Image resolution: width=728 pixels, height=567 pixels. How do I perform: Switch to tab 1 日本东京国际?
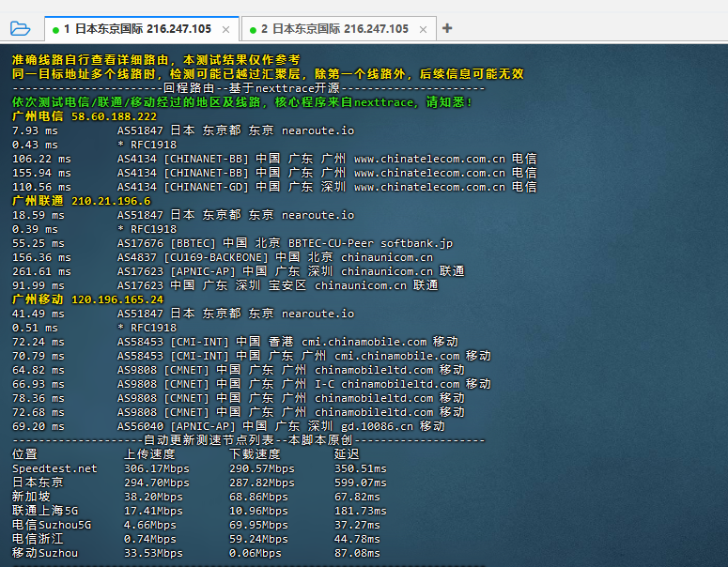[142, 29]
